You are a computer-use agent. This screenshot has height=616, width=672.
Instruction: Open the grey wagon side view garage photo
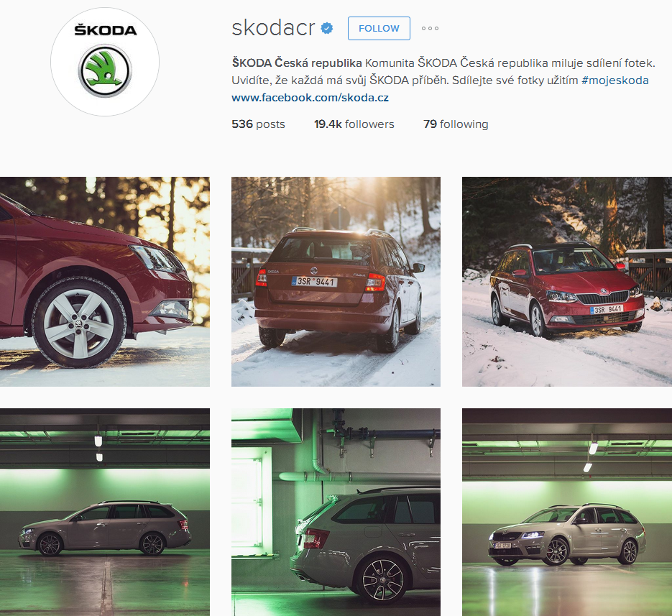point(105,512)
